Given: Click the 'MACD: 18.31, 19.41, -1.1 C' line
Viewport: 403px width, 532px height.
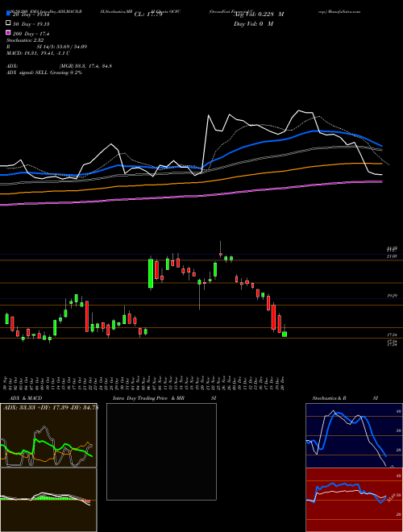Looking at the screenshot, I should pos(38,53).
